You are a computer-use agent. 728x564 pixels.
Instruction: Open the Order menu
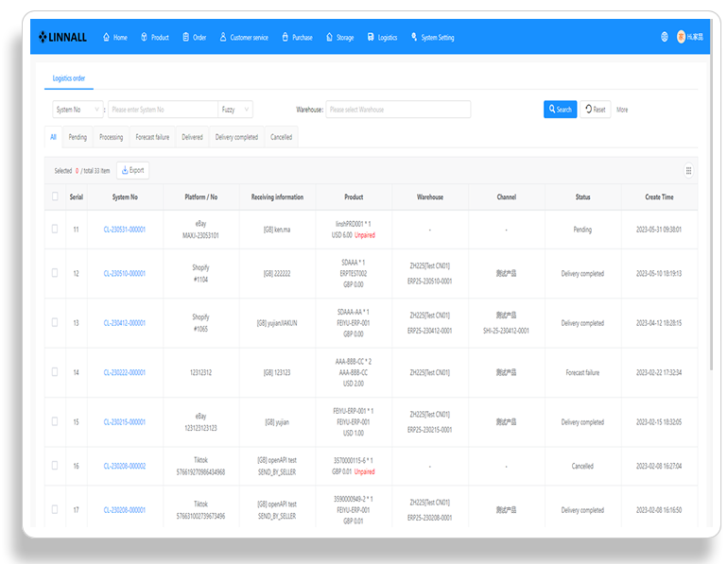point(195,37)
